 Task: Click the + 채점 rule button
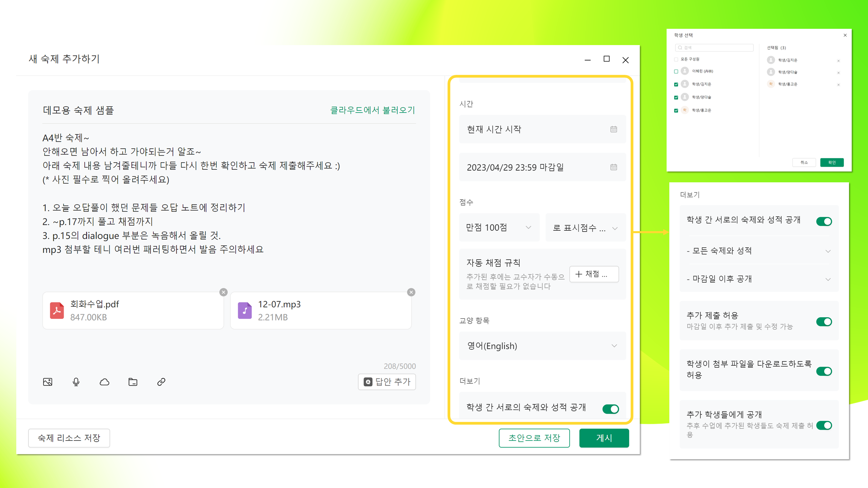tap(594, 274)
